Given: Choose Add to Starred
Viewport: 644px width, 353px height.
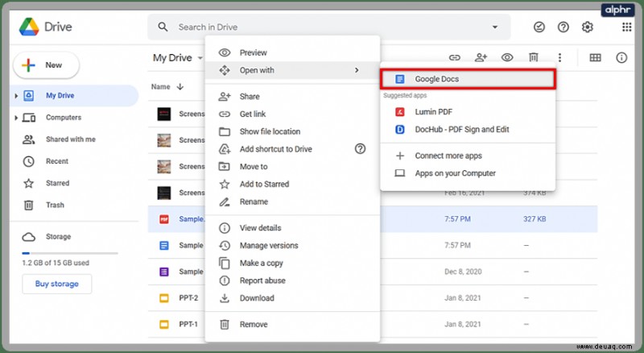Looking at the screenshot, I should 292,185.
